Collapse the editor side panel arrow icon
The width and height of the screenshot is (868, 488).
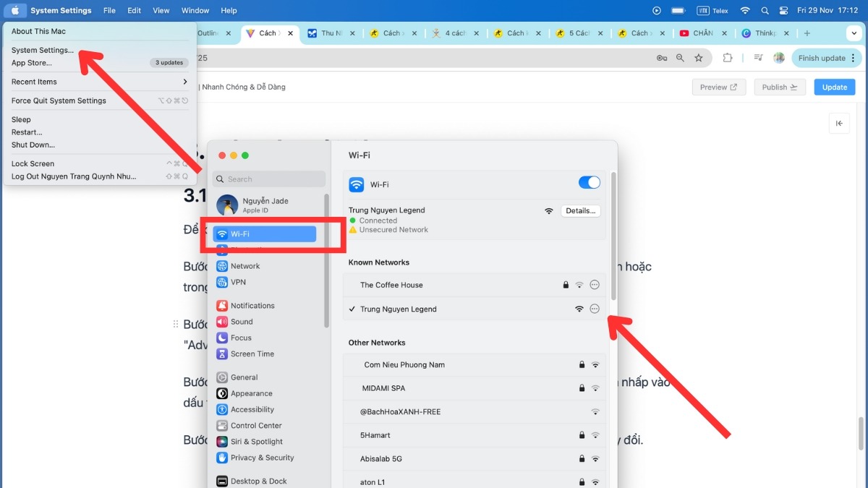839,124
